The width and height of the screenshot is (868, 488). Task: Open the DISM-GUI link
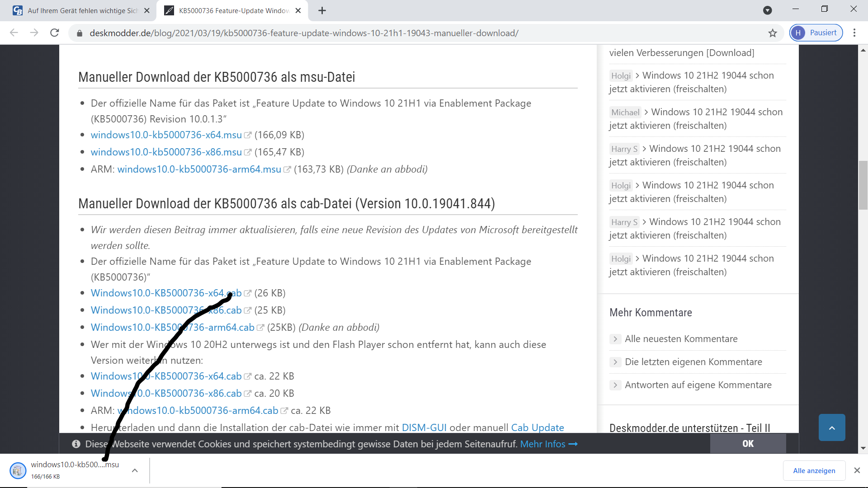click(424, 428)
